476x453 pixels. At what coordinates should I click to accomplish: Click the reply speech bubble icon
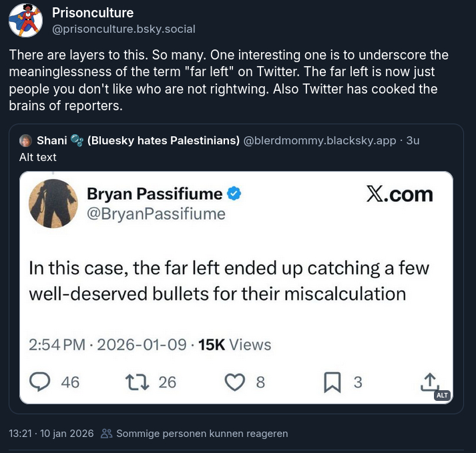(41, 382)
